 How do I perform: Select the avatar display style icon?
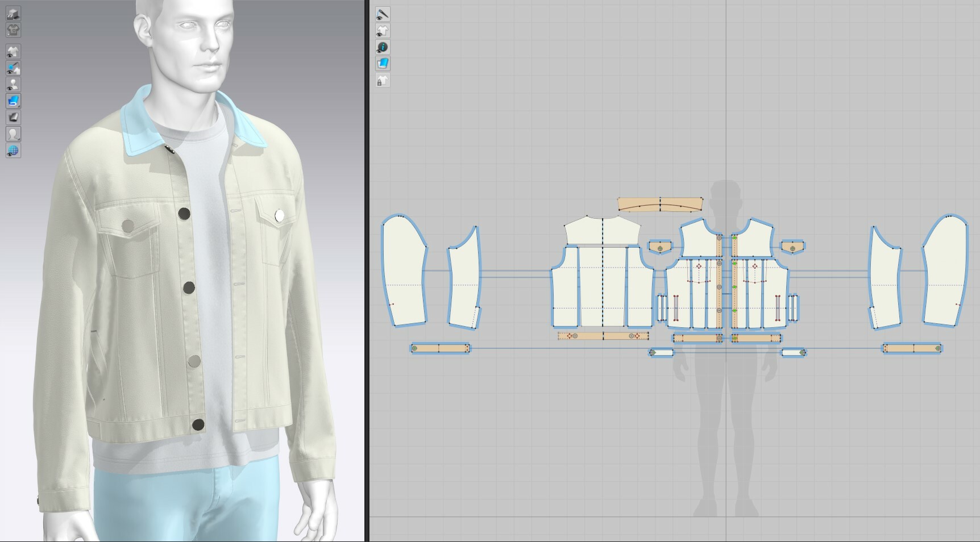pos(14,135)
